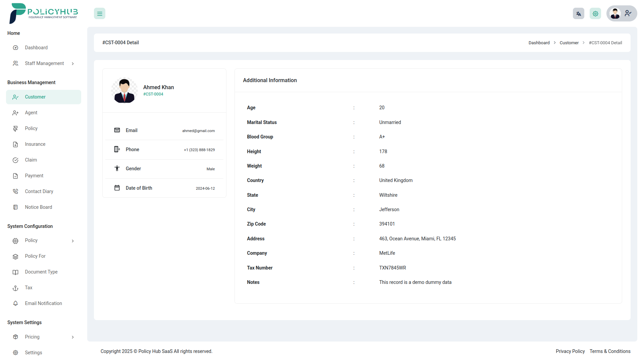Click the language translation icon in the header
This screenshot has width=644, height=362.
pos(578,13)
